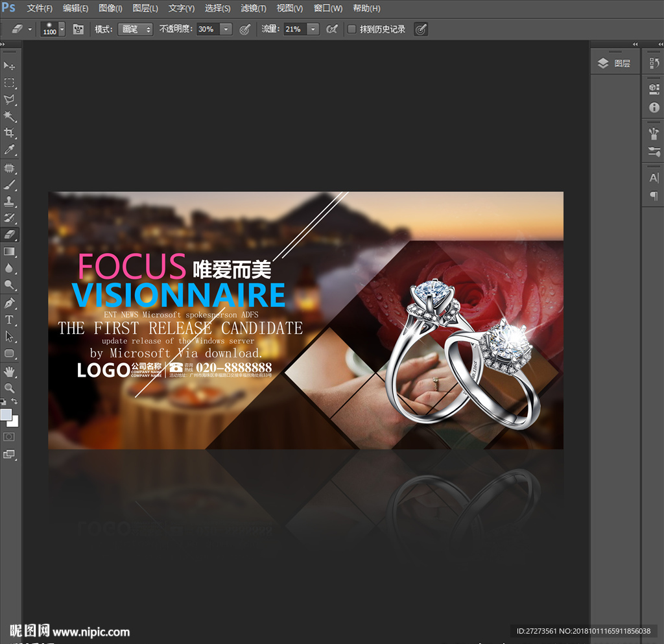Screen dimensions: 664x644
Task: Open the 选择(S) menu
Action: tap(218, 8)
